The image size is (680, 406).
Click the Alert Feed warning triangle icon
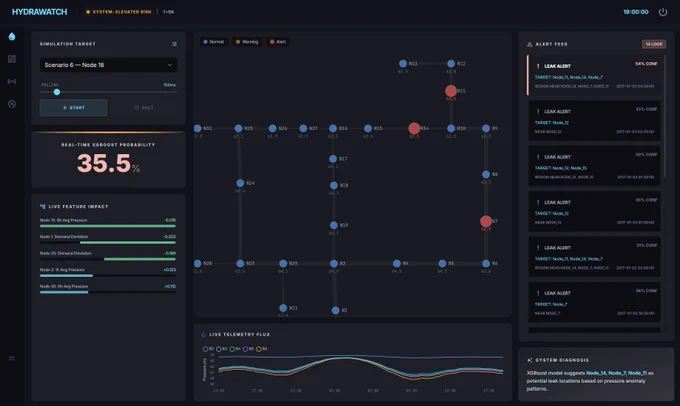pyautogui.click(x=530, y=44)
